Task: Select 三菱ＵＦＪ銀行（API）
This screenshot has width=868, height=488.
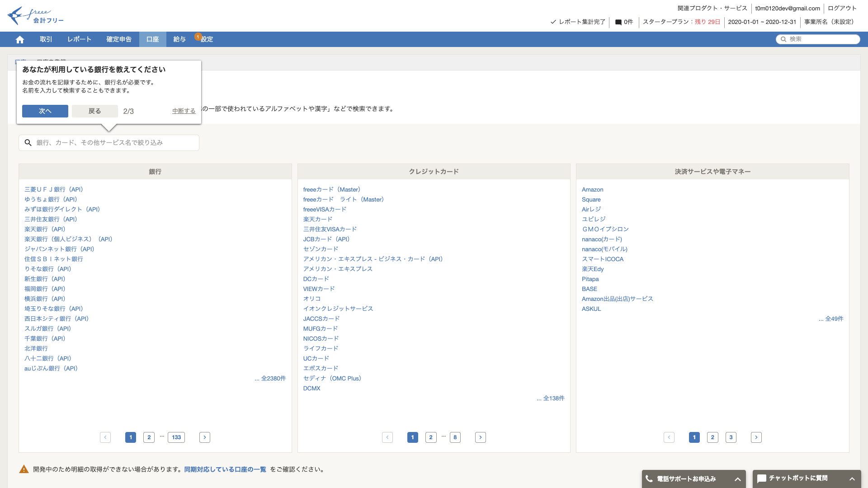Action: pos(54,190)
